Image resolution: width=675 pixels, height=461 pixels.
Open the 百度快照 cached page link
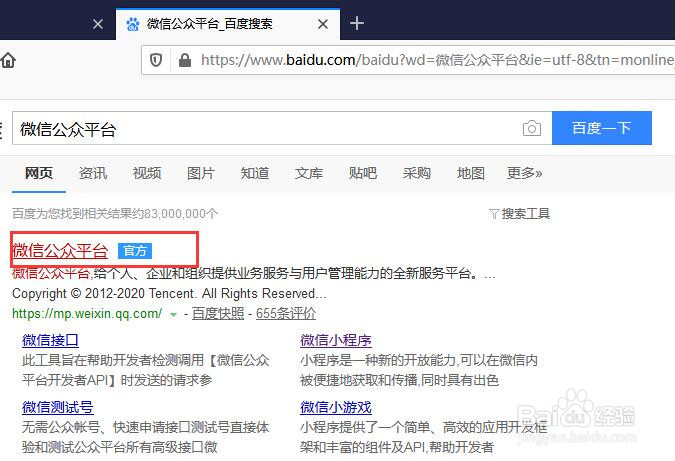218,313
